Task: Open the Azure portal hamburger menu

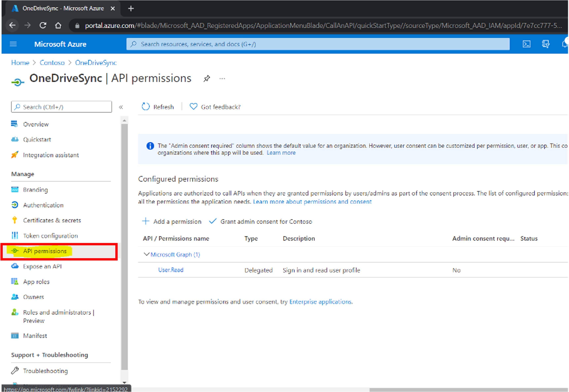Action: tap(13, 44)
